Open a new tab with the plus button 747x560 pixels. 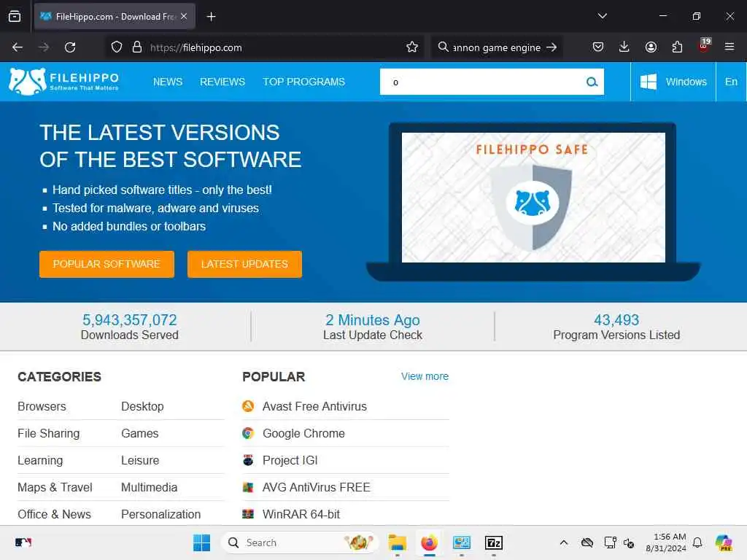211,17
